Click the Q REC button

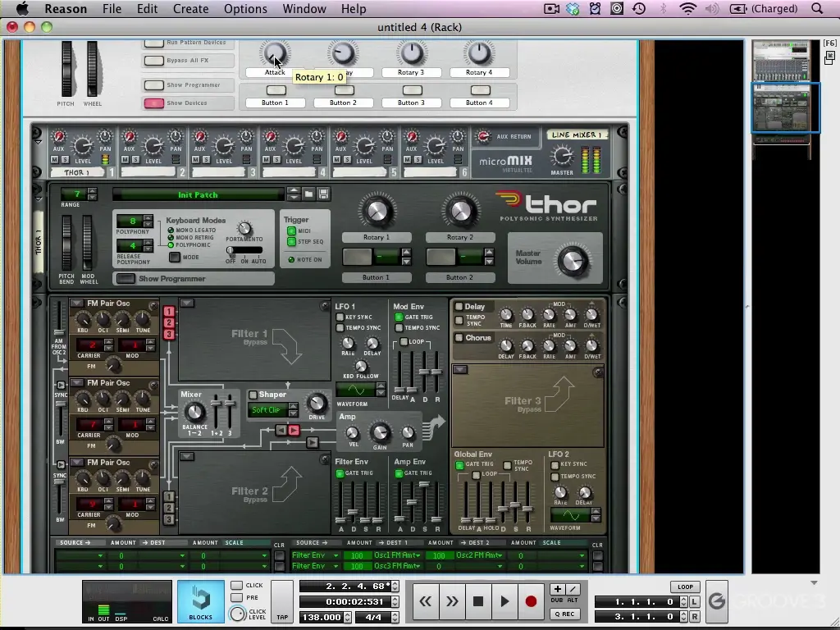coord(564,614)
